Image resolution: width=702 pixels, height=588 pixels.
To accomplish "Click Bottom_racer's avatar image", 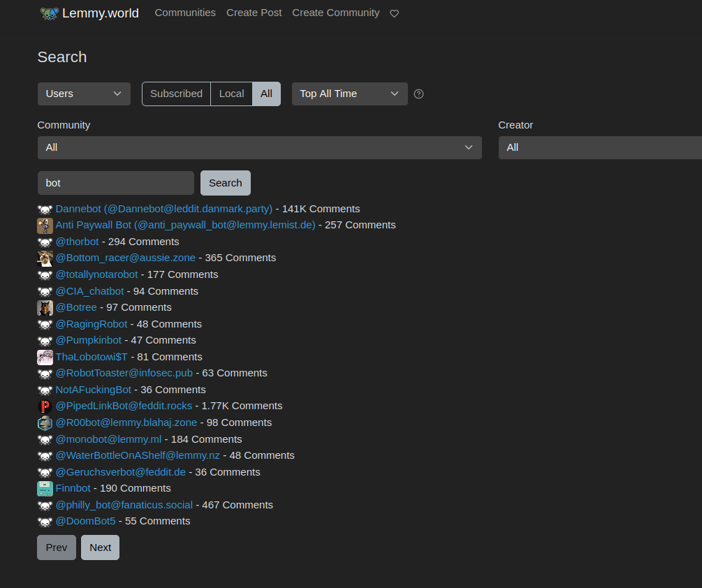I will pyautogui.click(x=45, y=258).
